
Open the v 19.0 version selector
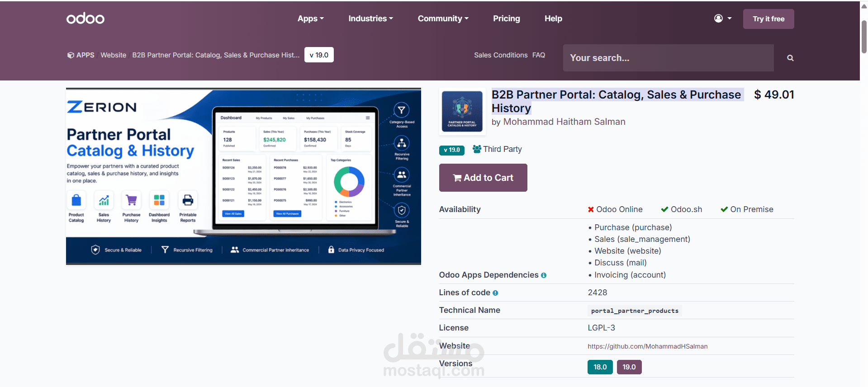pyautogui.click(x=319, y=55)
